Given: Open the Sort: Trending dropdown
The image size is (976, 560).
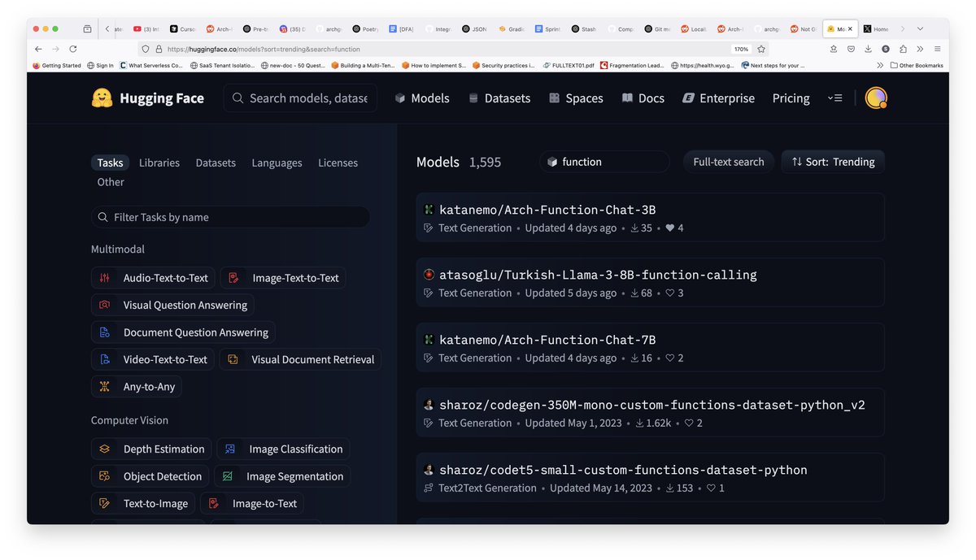Looking at the screenshot, I should click(833, 162).
